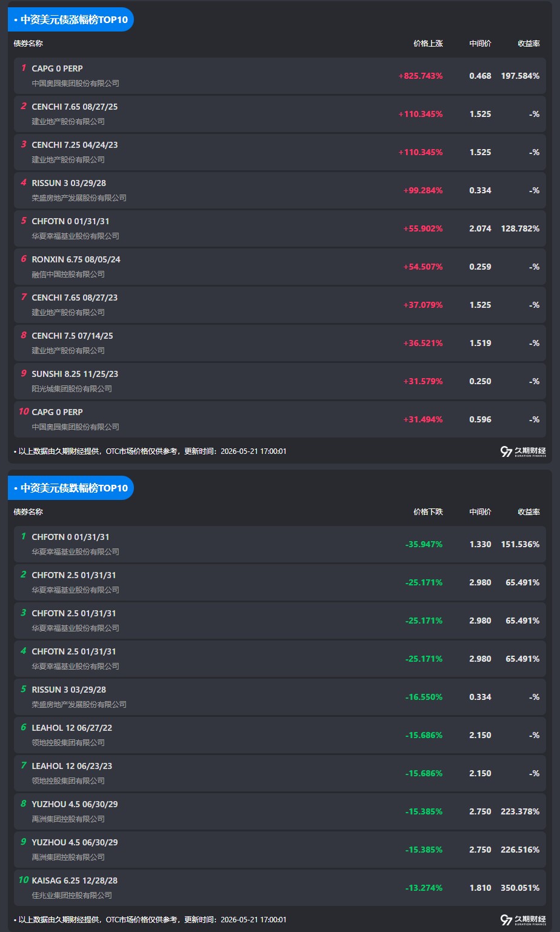Click the -16.550% price drop value

tap(424, 697)
